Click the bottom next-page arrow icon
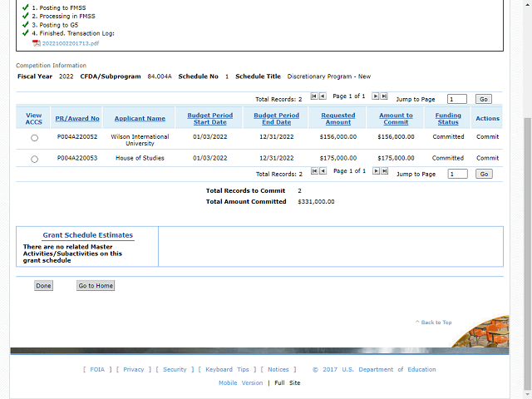This screenshot has width=532, height=399. [x=376, y=171]
